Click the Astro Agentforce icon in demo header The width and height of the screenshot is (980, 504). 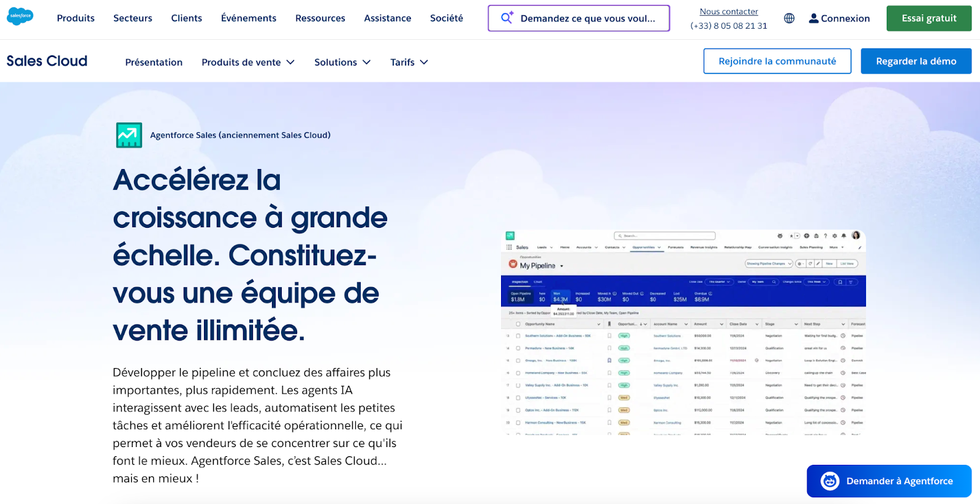click(x=780, y=236)
